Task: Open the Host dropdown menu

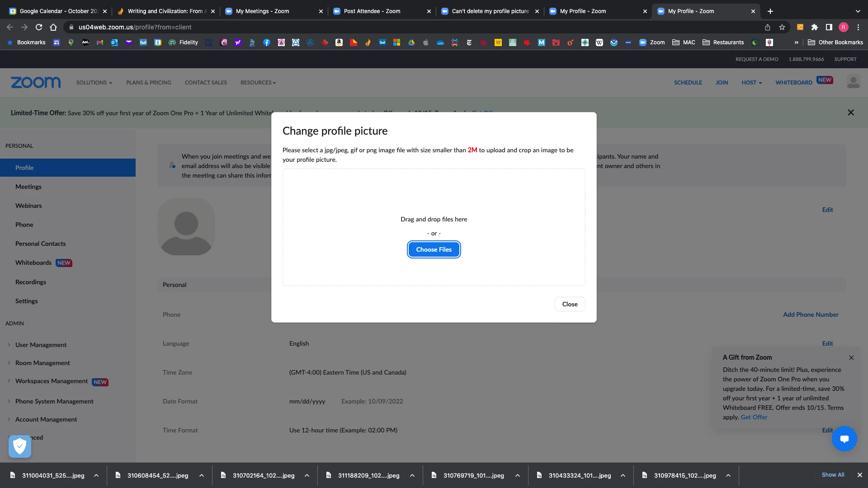Action: 751,83
